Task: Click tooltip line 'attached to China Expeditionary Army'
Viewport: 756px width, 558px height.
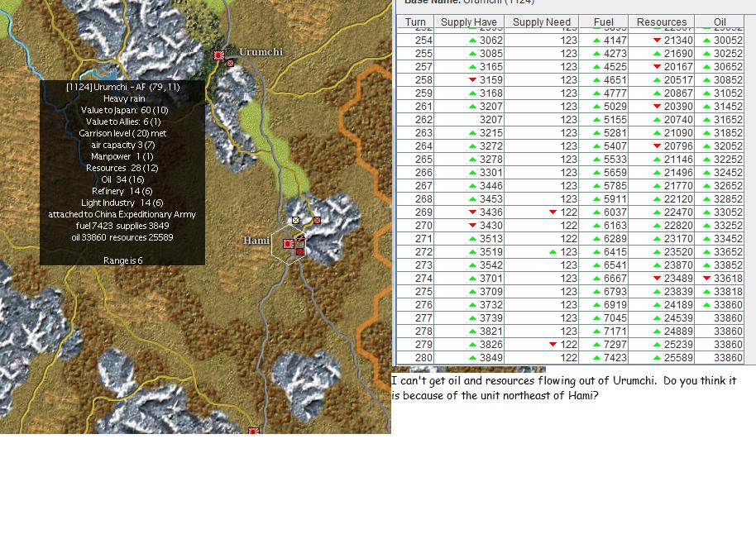Action: click(x=122, y=214)
